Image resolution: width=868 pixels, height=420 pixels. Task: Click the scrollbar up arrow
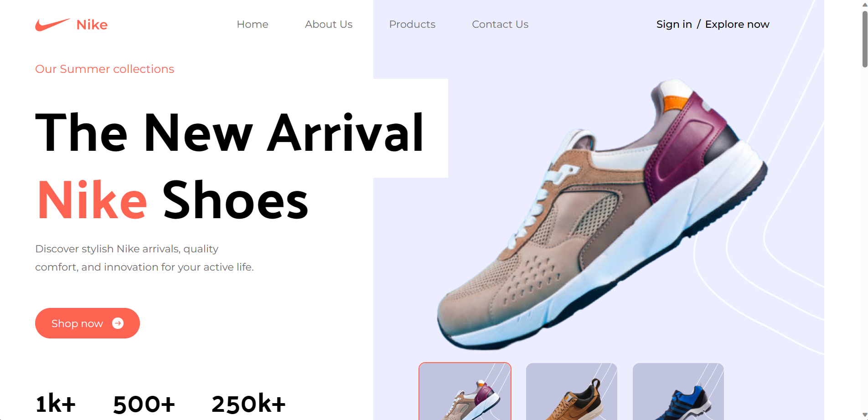pos(864,4)
